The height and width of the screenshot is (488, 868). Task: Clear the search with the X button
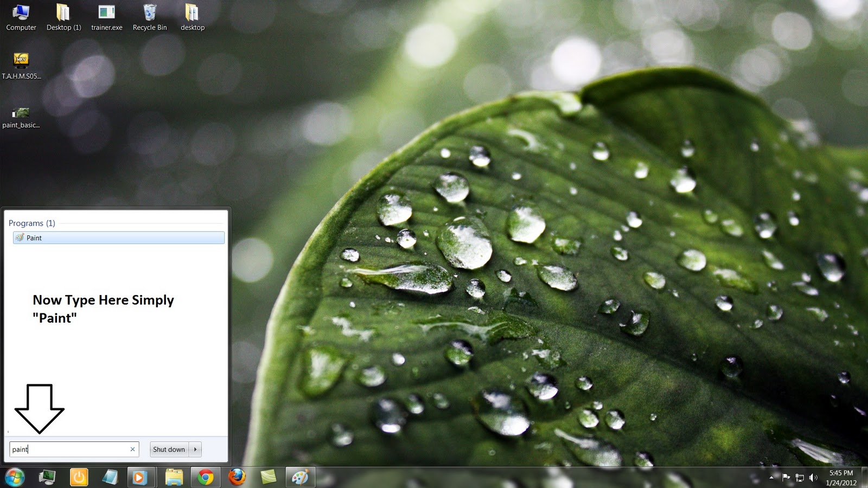click(x=132, y=449)
